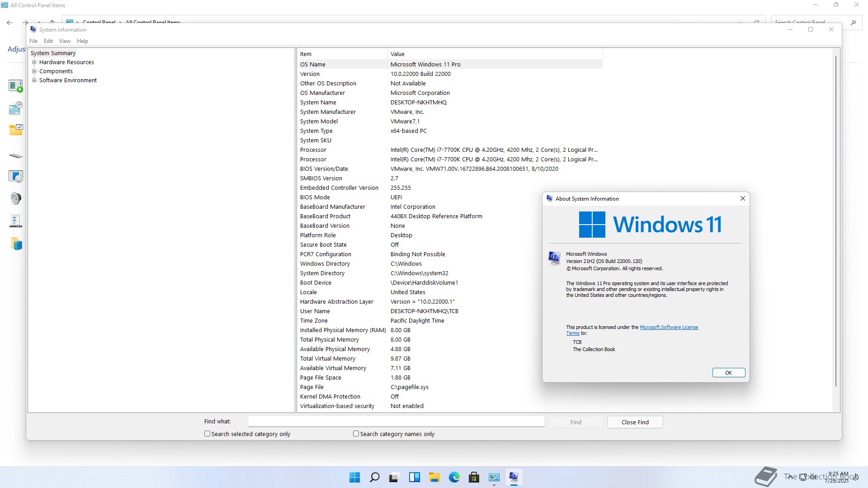The height and width of the screenshot is (488, 868).
Task: Enable Search selected category only checkbox
Action: pos(208,434)
